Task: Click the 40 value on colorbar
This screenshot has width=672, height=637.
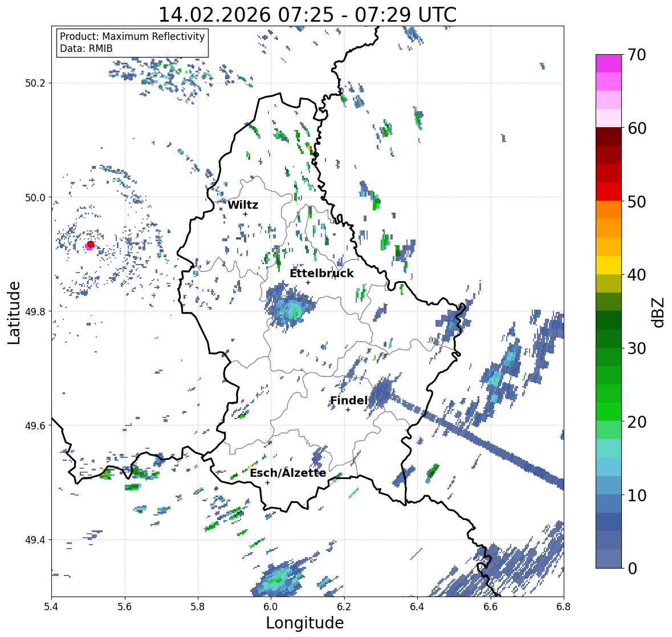Action: [x=637, y=275]
